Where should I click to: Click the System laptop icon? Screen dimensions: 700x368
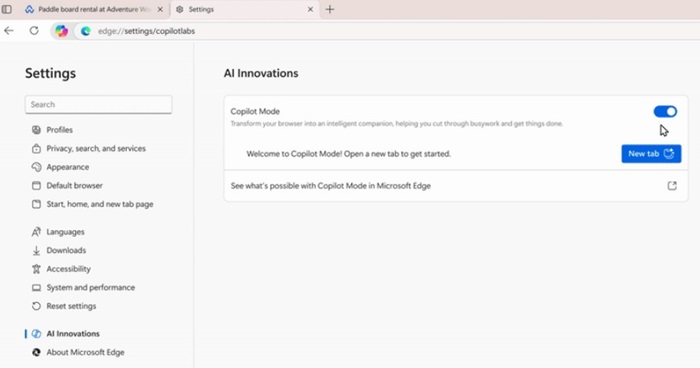coord(36,288)
